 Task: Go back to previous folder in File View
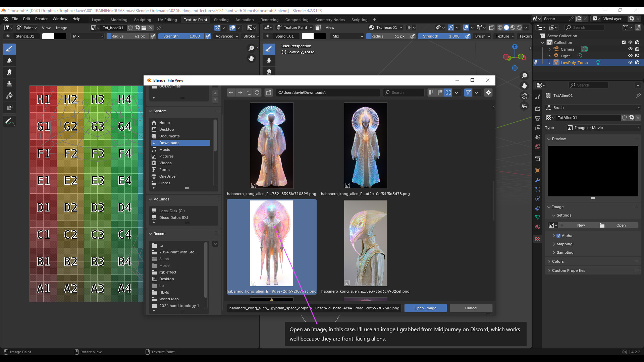click(x=231, y=93)
